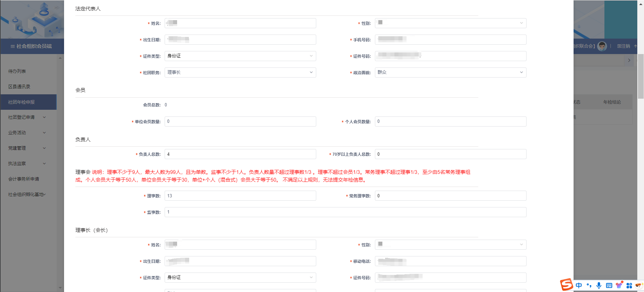
Task: Open the 政治面貌 dropdown showing 群众
Action: tap(450, 72)
